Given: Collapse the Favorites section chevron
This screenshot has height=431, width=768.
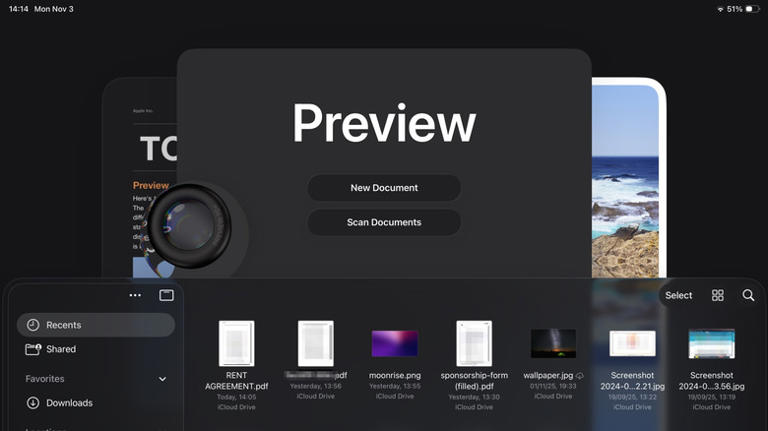Looking at the screenshot, I should point(163,379).
